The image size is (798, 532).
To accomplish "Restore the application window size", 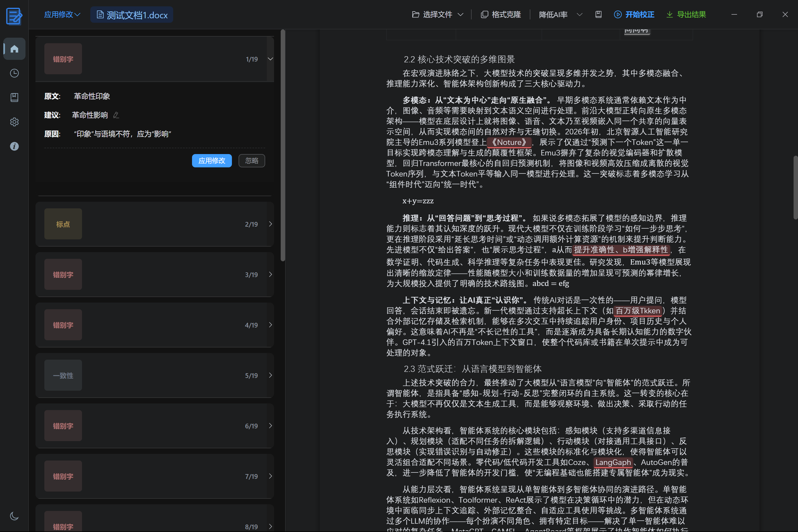I will (760, 15).
